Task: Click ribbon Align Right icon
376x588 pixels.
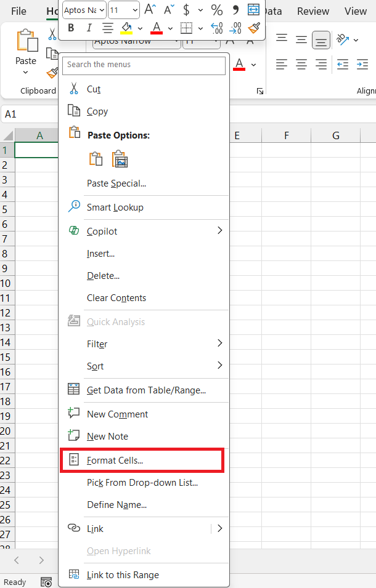Action: pos(321,65)
